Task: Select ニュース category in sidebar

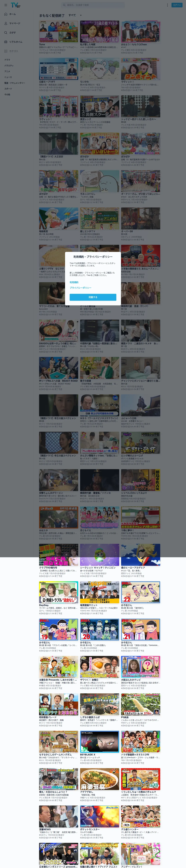Action: point(8,77)
